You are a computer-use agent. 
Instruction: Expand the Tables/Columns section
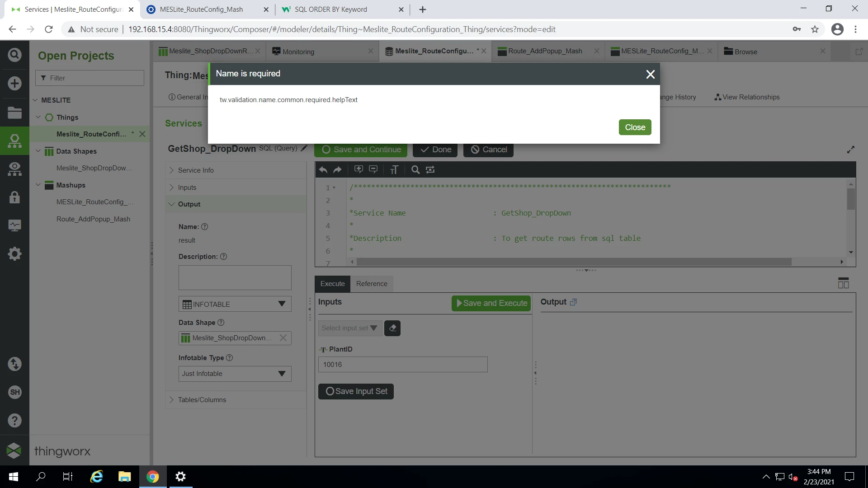click(x=202, y=400)
